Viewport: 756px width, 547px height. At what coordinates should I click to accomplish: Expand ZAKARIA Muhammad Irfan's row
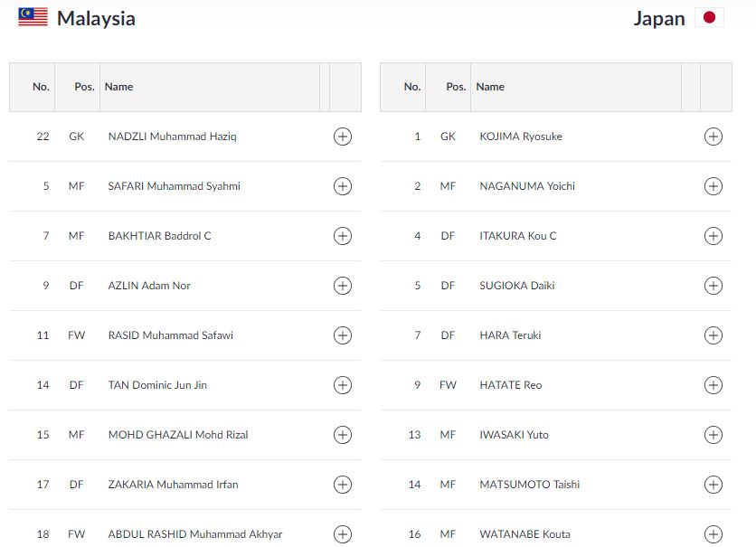342,484
